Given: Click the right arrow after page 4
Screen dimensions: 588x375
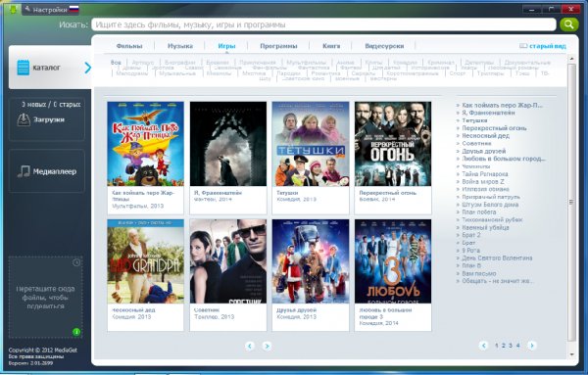Looking at the screenshot, I should tap(532, 346).
